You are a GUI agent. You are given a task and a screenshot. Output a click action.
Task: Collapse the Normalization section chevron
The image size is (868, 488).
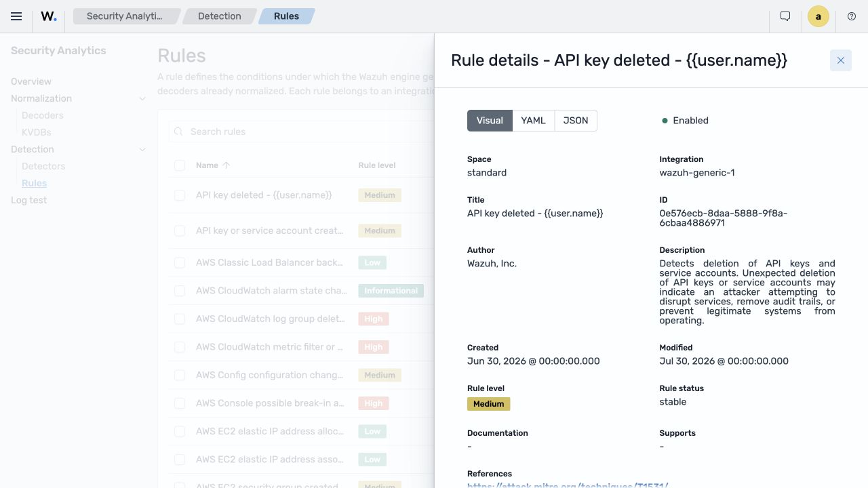tap(142, 98)
